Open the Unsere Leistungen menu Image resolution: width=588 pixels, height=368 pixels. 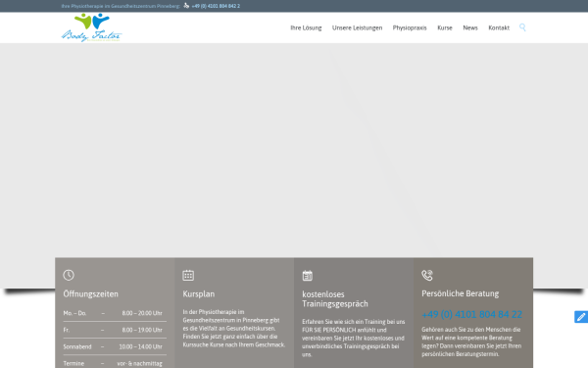coord(357,27)
